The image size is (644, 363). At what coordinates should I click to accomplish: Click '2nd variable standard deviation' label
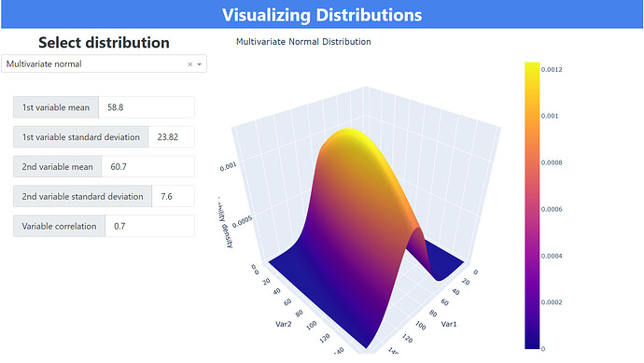point(82,196)
